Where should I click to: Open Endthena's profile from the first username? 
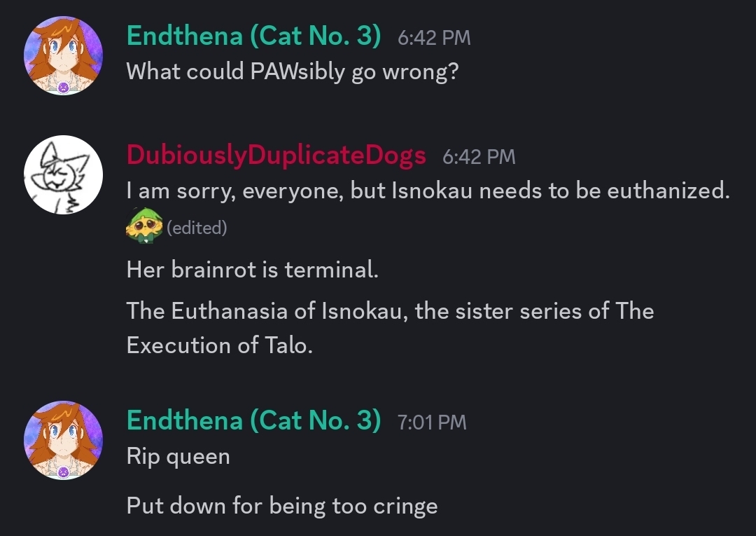pos(253,36)
